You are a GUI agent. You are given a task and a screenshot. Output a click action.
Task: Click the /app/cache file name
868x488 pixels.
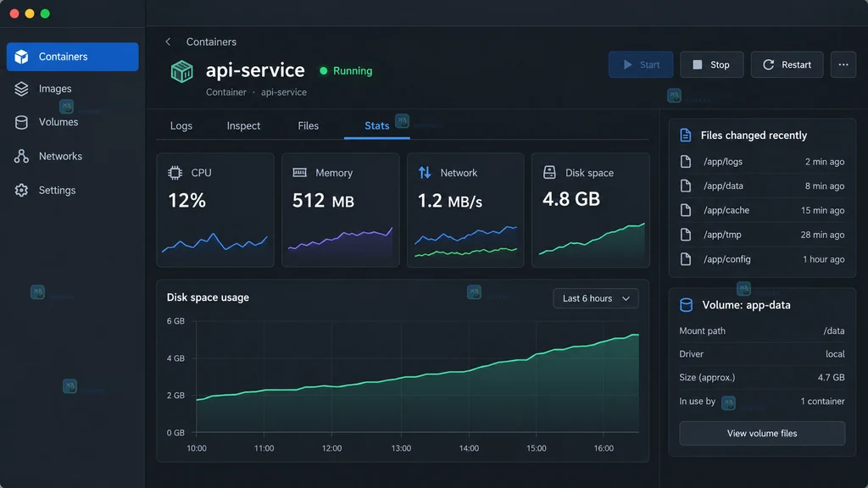click(726, 210)
